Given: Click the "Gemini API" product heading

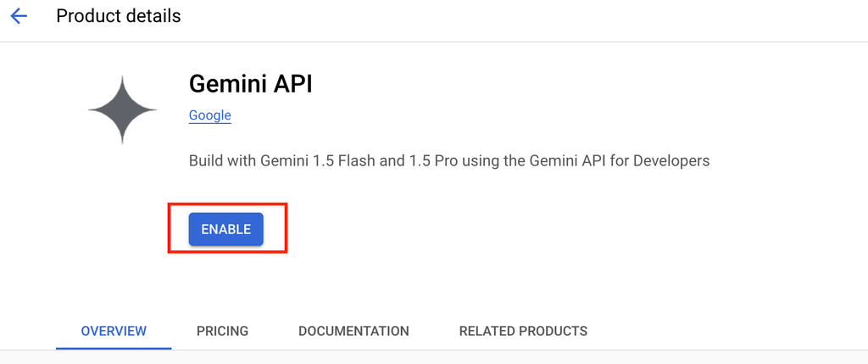Looking at the screenshot, I should pos(251,84).
